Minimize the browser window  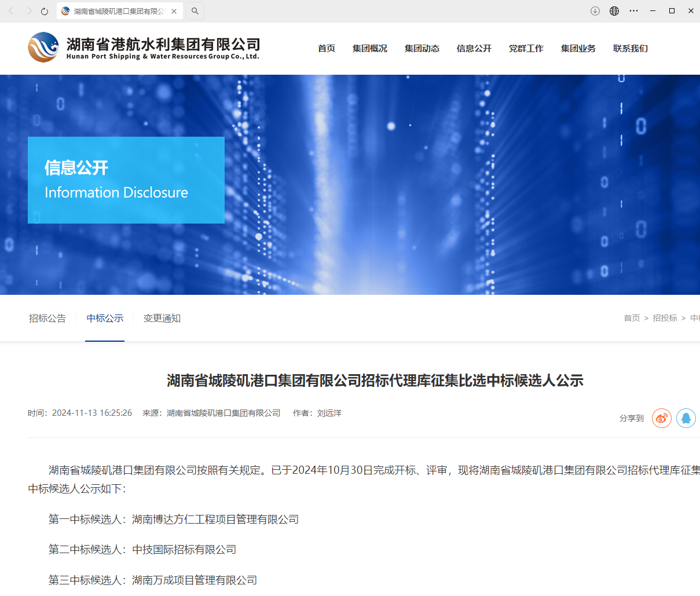point(653,11)
